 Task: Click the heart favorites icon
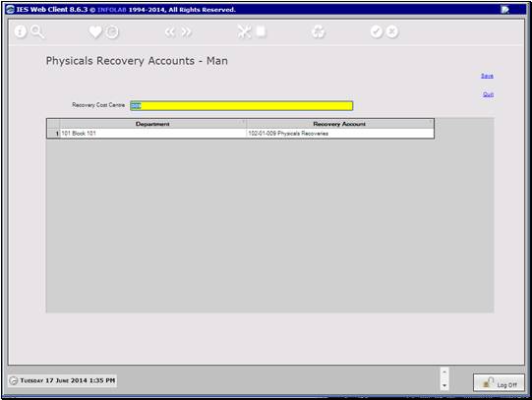tap(95, 31)
